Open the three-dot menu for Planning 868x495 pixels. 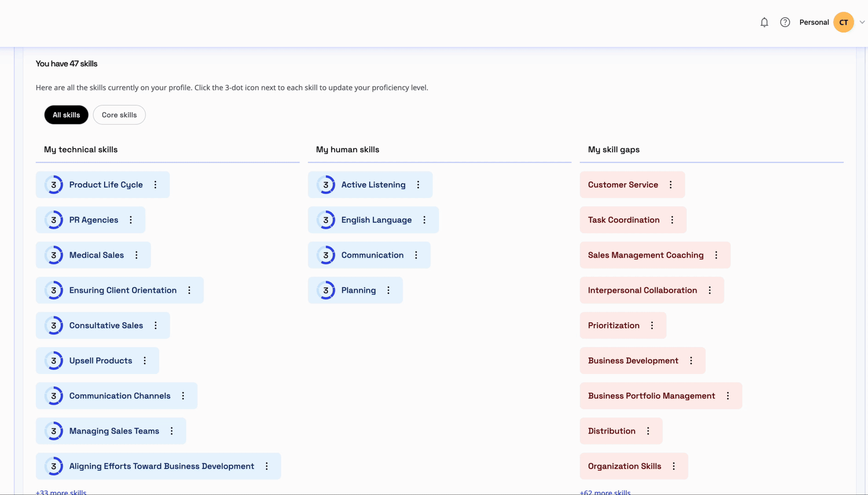pos(388,290)
